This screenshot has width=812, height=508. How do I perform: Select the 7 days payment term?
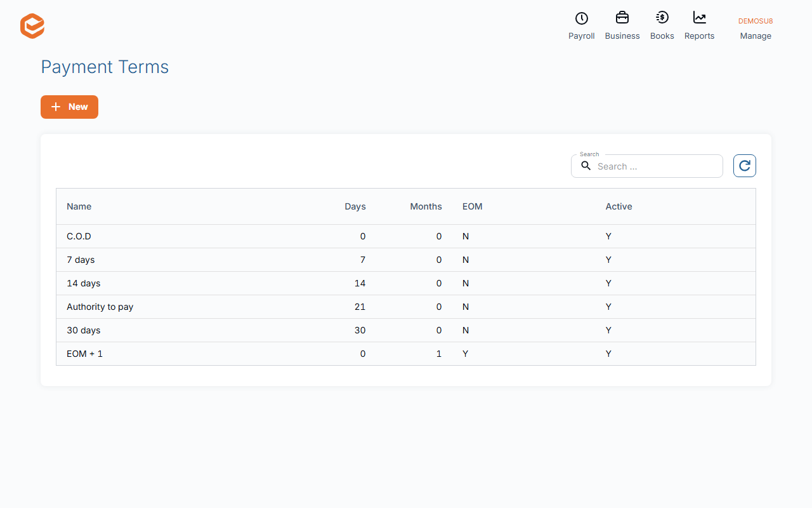click(406, 260)
